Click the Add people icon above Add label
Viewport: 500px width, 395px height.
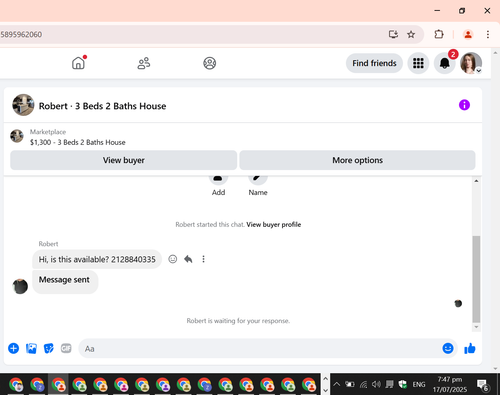(218, 179)
